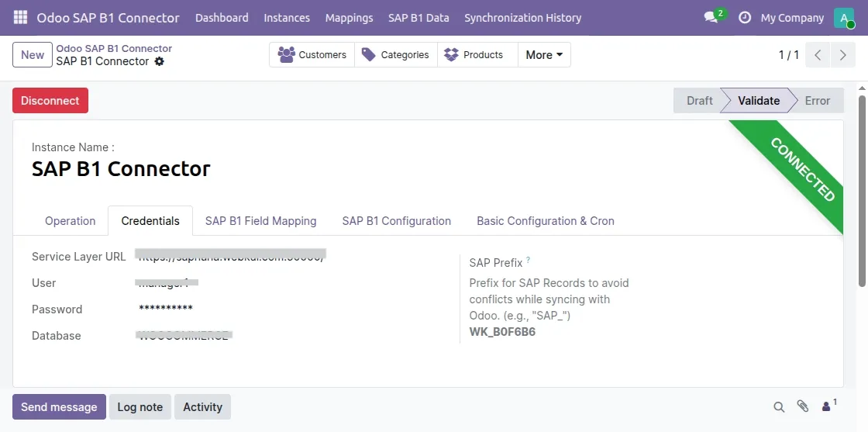This screenshot has height=432, width=868.
Task: Open the Products smart button
Action: point(477,55)
